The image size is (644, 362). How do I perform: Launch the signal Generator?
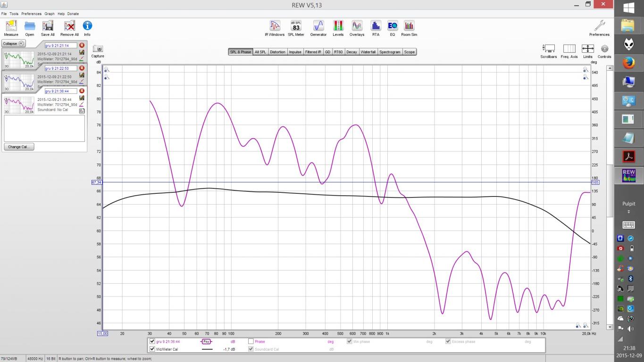318,28
